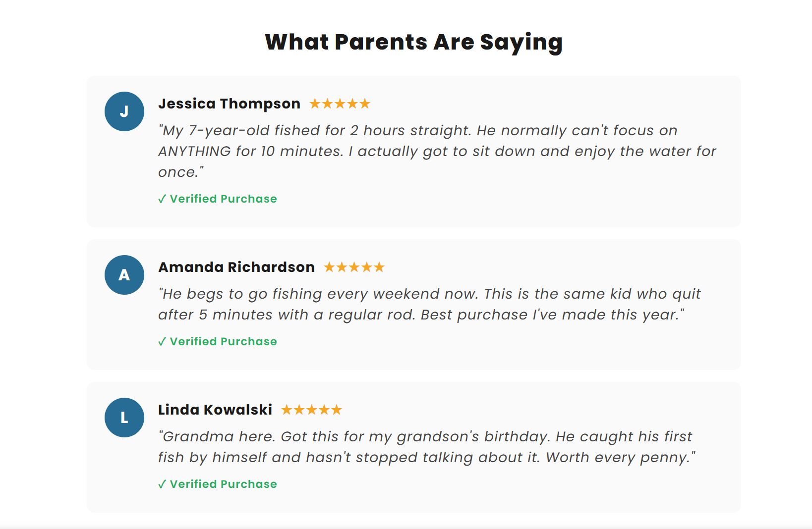This screenshot has width=812, height=529.
Task: Click Amanda's review about fishing every weekend
Action: pyautogui.click(x=429, y=304)
